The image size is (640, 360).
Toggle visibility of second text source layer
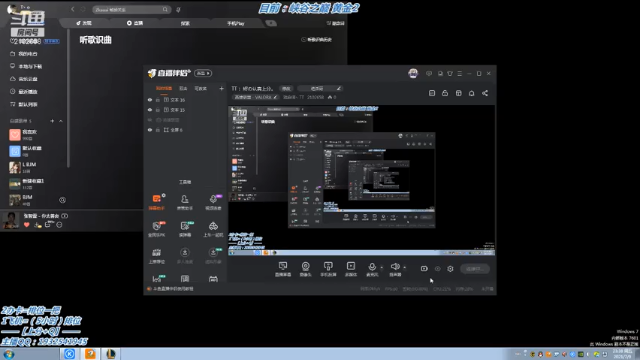pyautogui.click(x=150, y=110)
